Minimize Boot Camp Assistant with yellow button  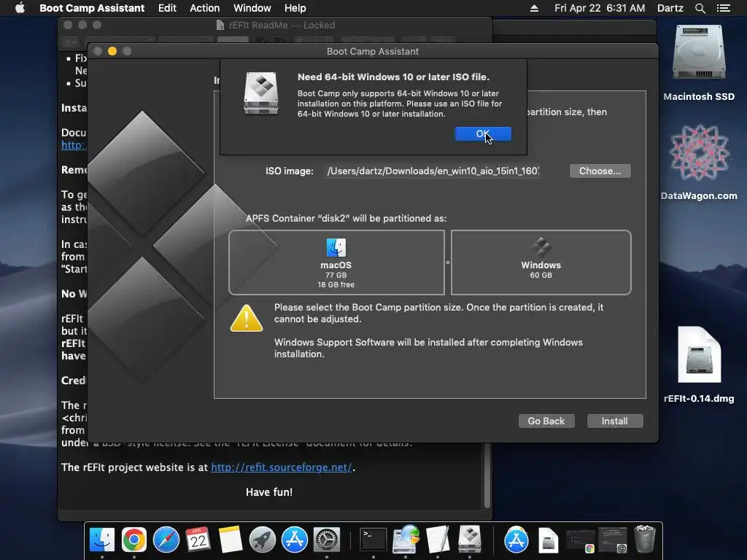(112, 51)
